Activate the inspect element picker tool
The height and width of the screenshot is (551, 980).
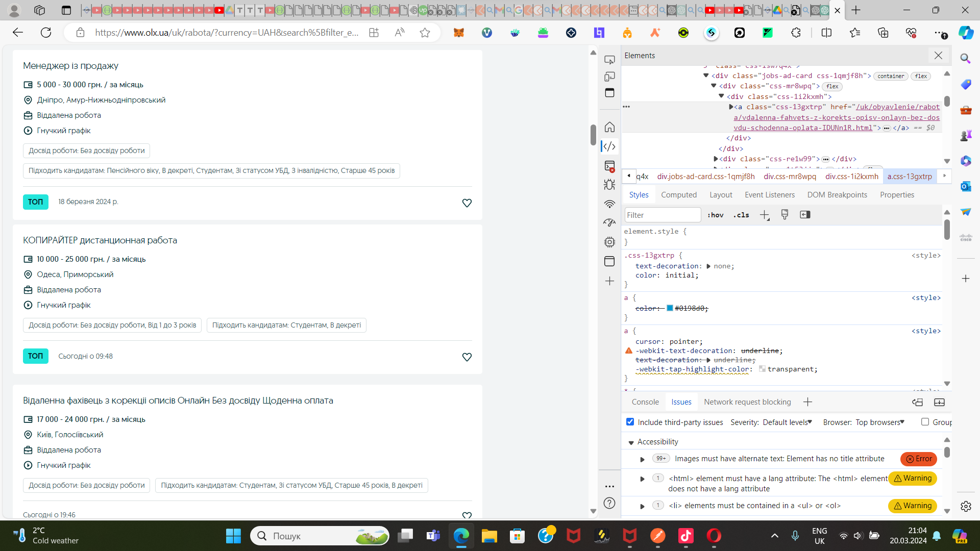click(x=609, y=60)
